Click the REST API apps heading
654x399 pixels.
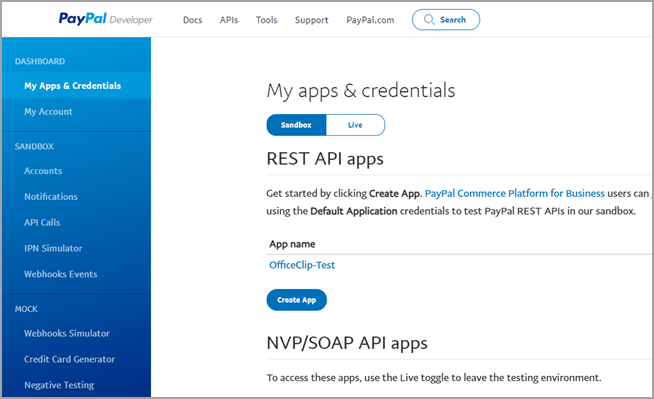325,159
